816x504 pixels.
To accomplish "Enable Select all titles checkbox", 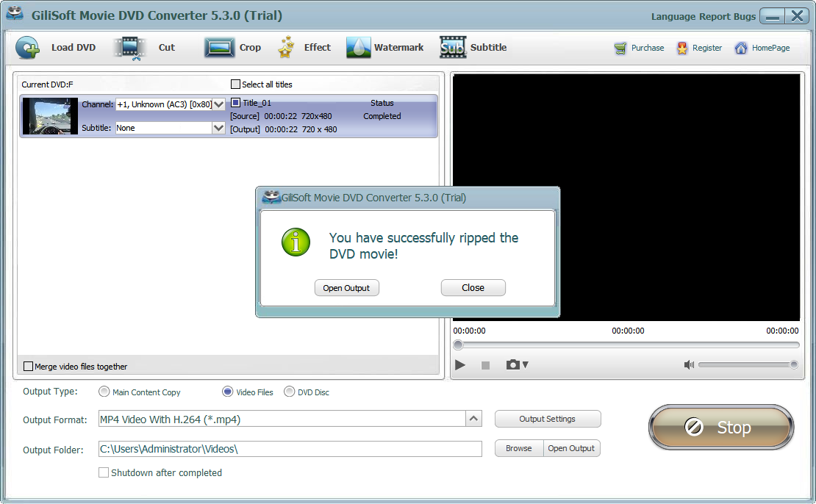I will pos(235,84).
